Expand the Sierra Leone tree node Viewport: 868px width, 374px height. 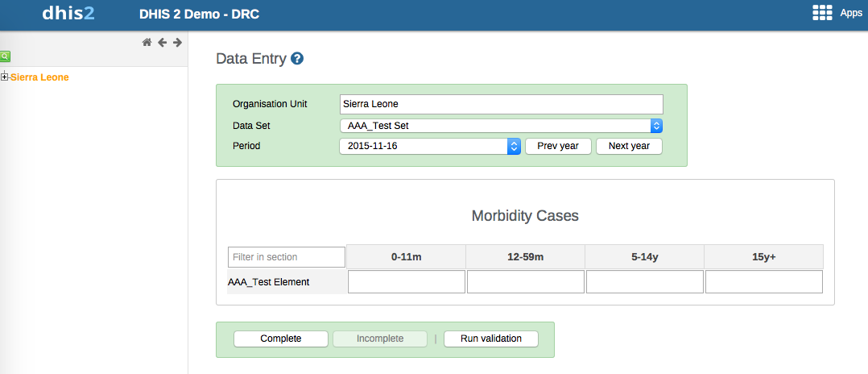5,77
